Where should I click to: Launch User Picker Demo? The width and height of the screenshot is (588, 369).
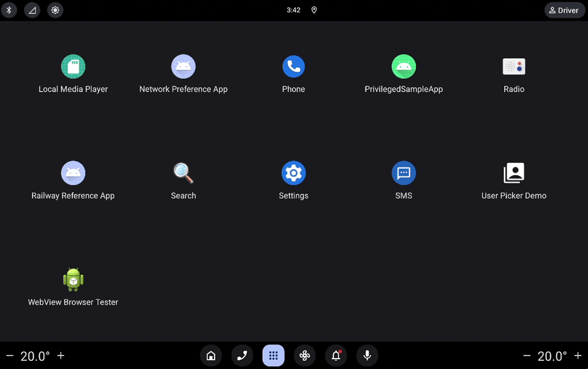pyautogui.click(x=514, y=173)
